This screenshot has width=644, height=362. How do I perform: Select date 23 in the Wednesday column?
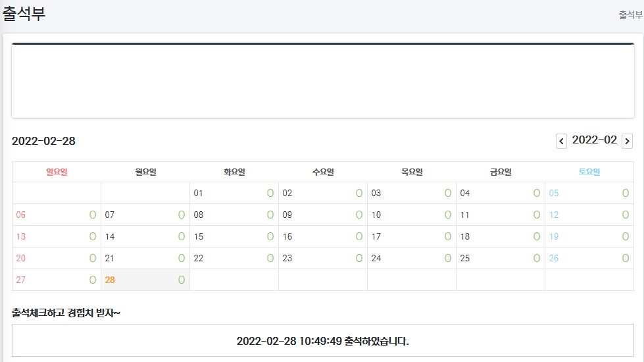[287, 258]
